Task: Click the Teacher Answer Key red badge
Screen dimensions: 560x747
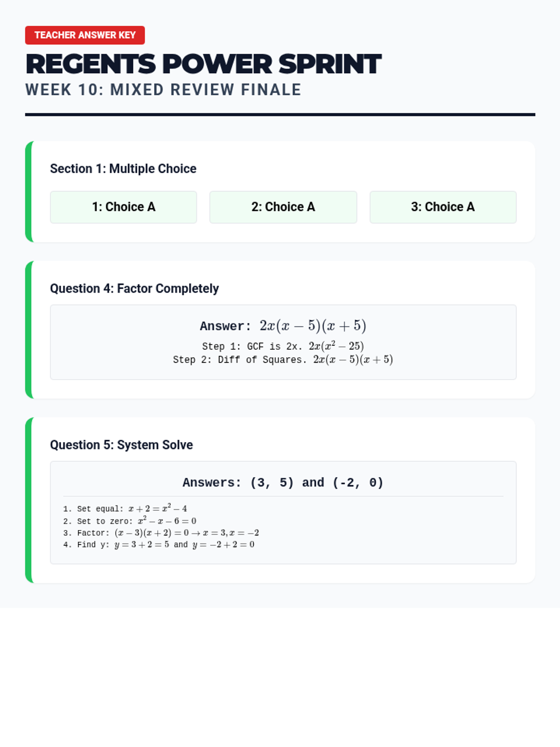Action: pyautogui.click(x=85, y=35)
